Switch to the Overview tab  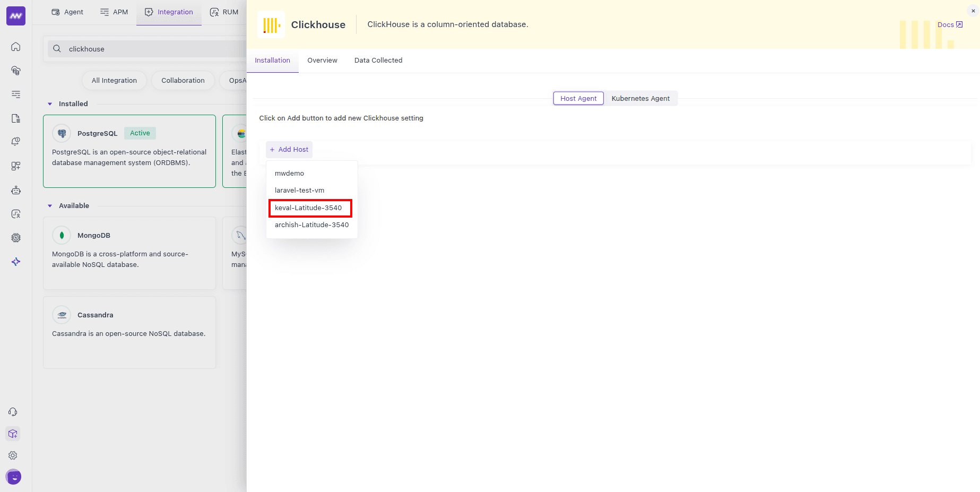(x=322, y=61)
